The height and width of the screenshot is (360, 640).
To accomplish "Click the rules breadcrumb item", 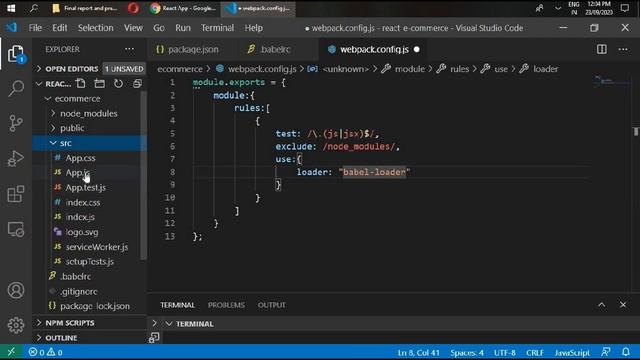I will click(459, 69).
